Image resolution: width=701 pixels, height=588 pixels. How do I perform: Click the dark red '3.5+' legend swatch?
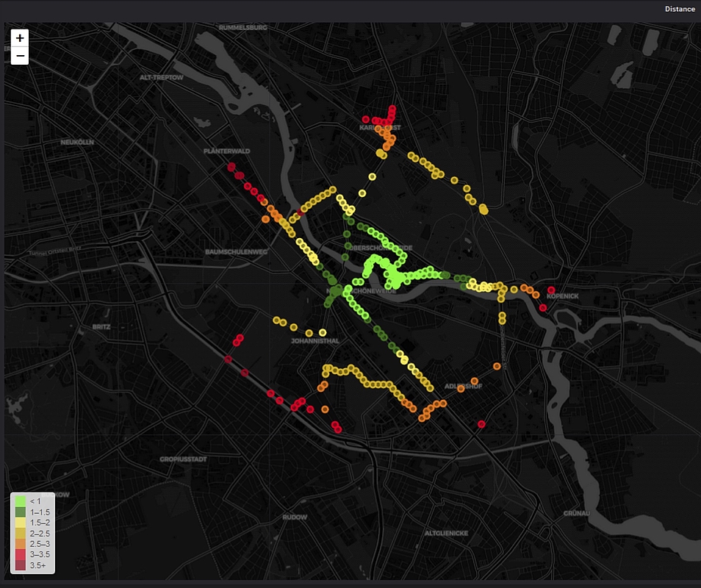pyautogui.click(x=21, y=565)
